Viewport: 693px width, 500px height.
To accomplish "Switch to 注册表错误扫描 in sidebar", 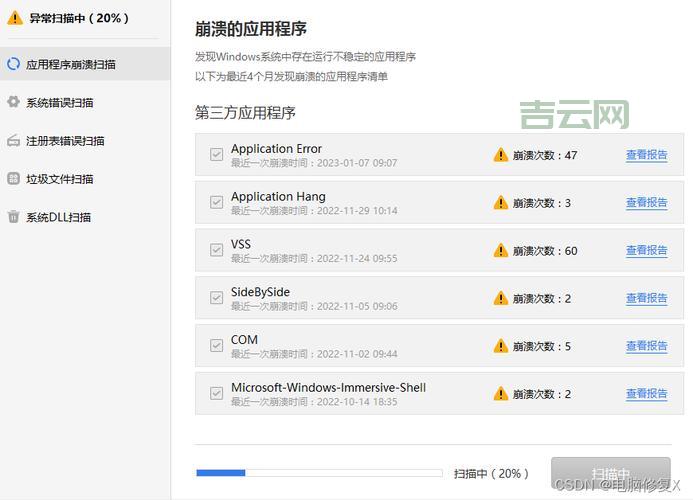I will pyautogui.click(x=85, y=141).
